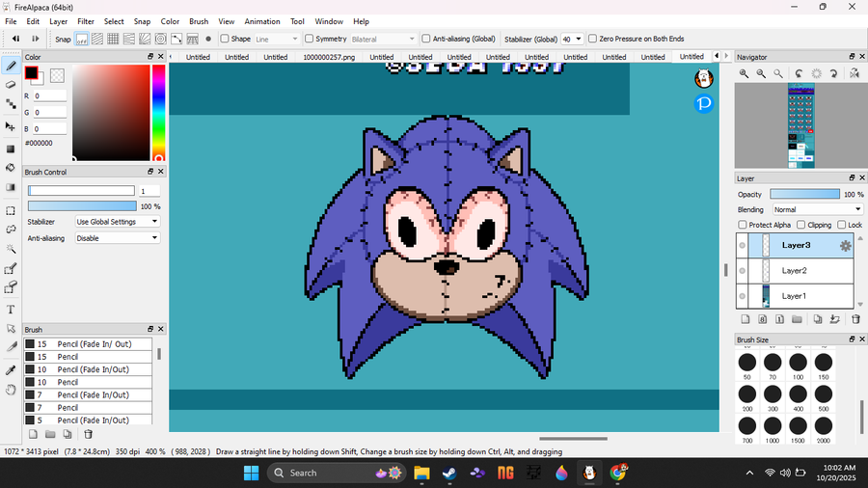
Task: Enable Anti-aliasing (Global) checkbox
Action: click(426, 39)
